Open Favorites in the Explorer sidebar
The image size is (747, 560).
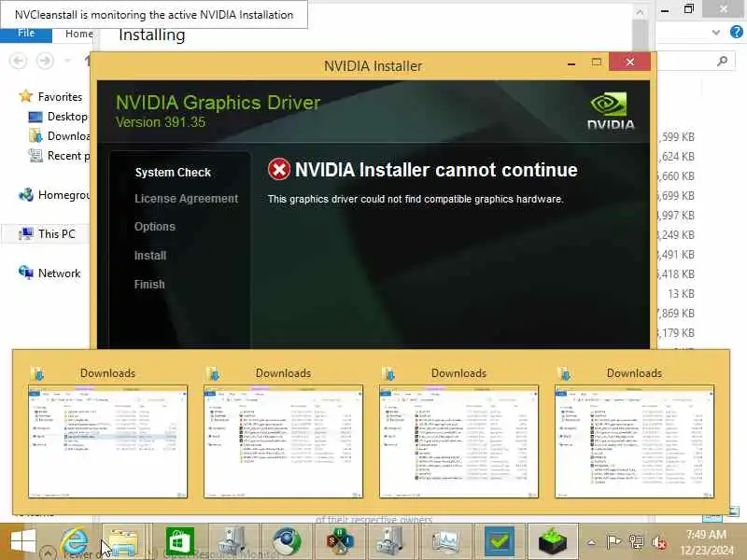pos(50,97)
